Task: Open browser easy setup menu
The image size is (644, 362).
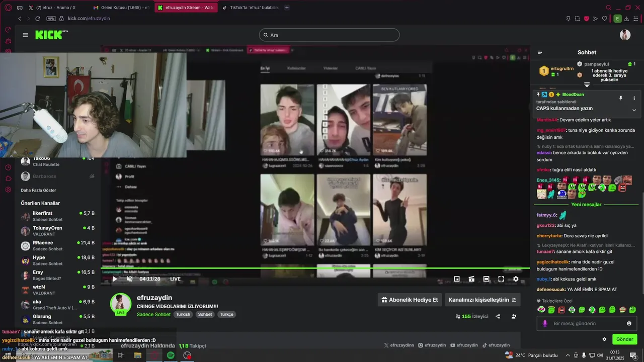Action: (636, 19)
